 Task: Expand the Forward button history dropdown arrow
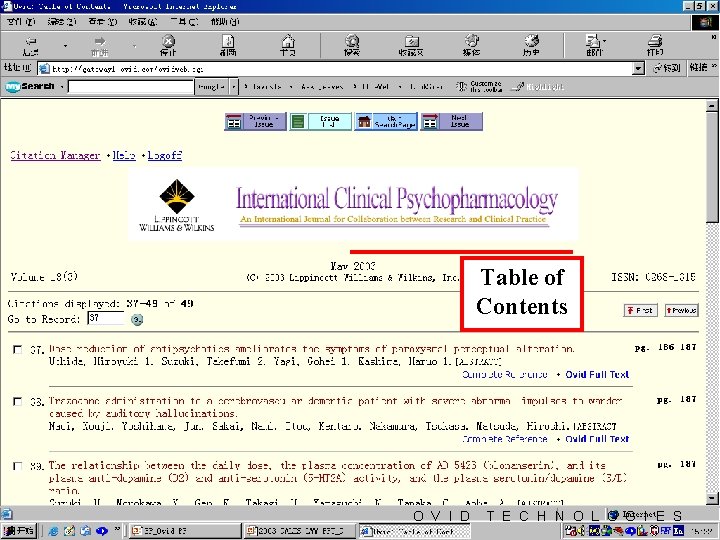134,45
